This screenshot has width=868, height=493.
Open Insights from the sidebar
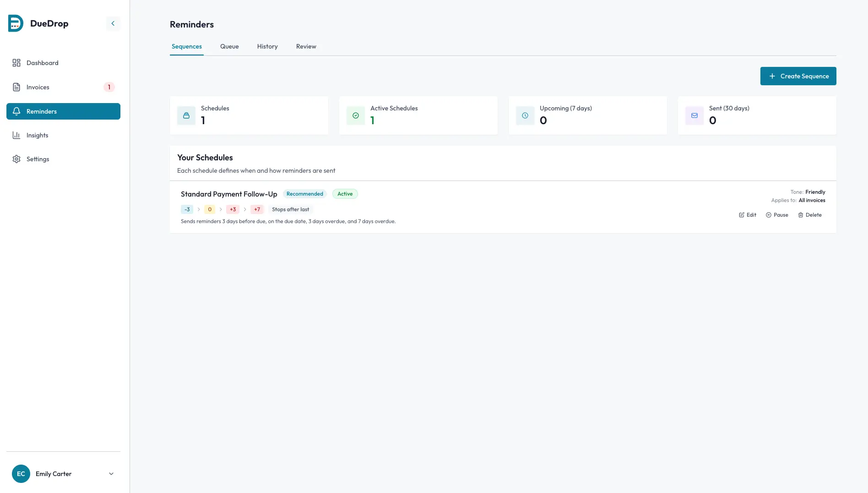coord(37,135)
